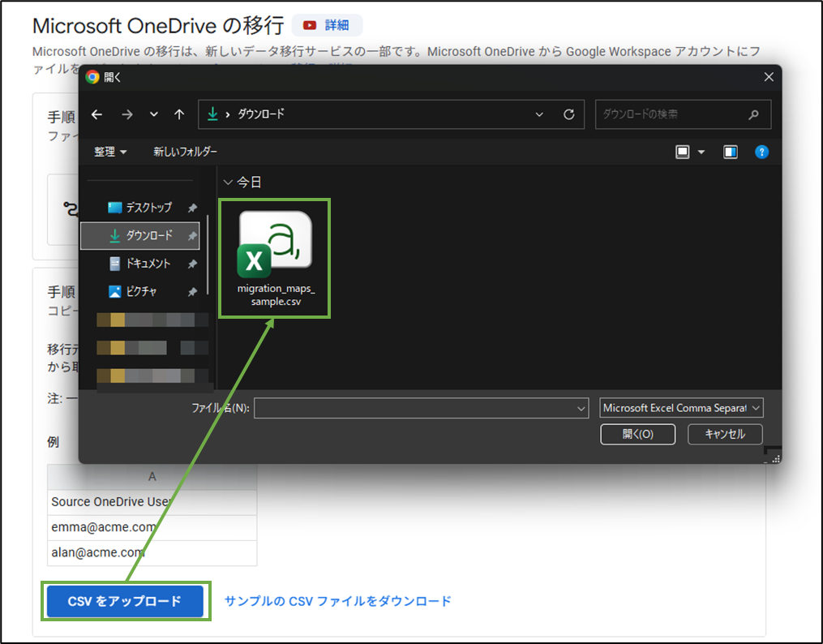
Task: Expand the file name dropdown arrow
Action: coord(581,408)
